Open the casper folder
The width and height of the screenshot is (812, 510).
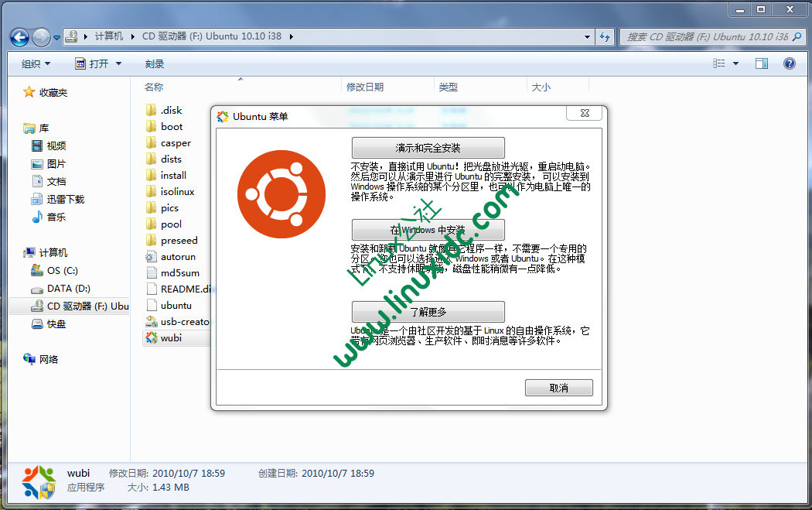[x=176, y=142]
